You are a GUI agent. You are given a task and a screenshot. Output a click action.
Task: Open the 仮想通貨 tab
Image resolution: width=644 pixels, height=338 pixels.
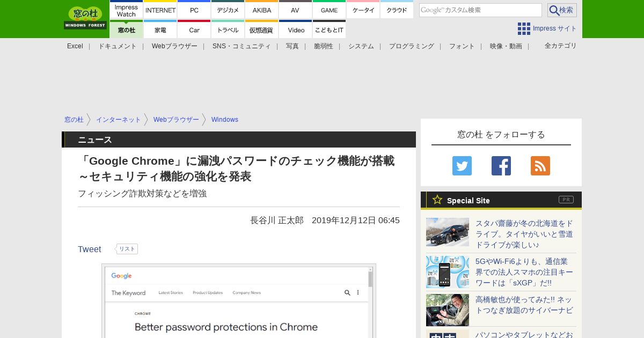(x=262, y=30)
